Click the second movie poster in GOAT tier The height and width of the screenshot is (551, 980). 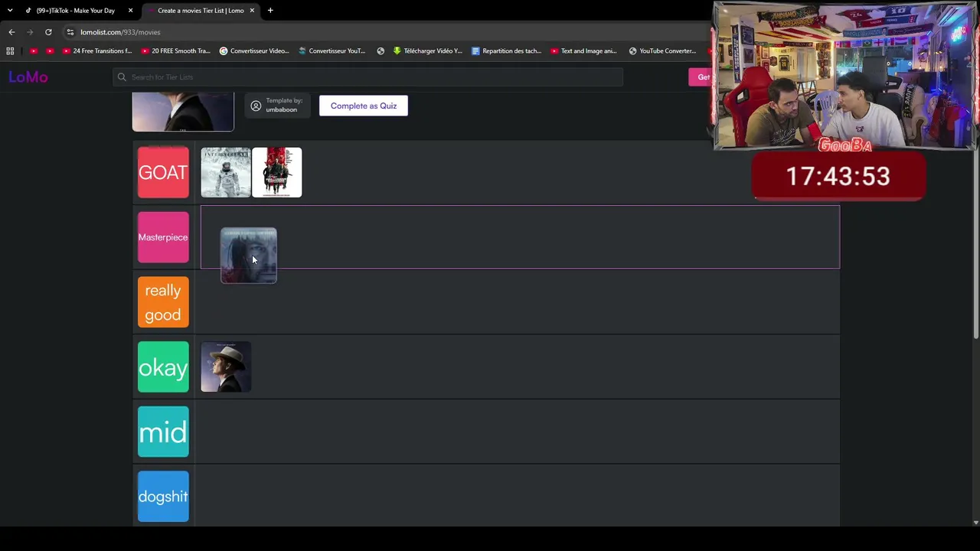click(x=277, y=172)
